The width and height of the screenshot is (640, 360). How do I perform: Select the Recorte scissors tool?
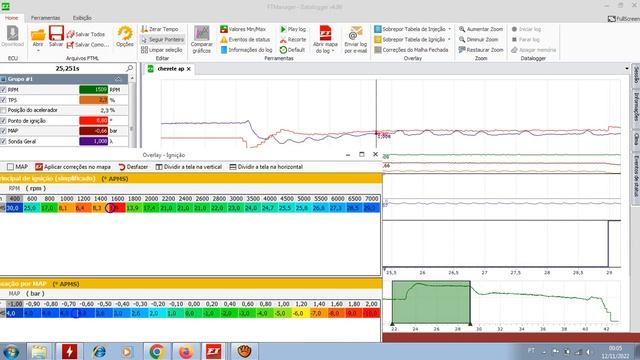click(x=293, y=40)
